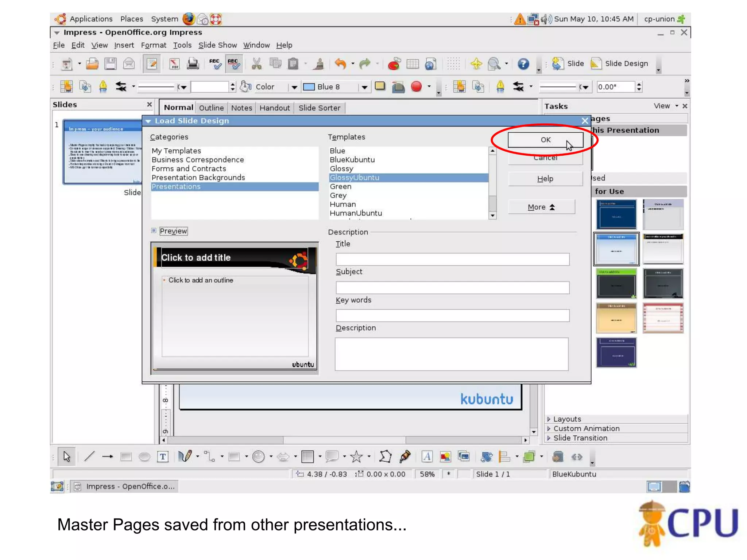Screen dimensions: 747x560
Task: Open the Blue 8 fill color dropdown
Action: [x=364, y=87]
